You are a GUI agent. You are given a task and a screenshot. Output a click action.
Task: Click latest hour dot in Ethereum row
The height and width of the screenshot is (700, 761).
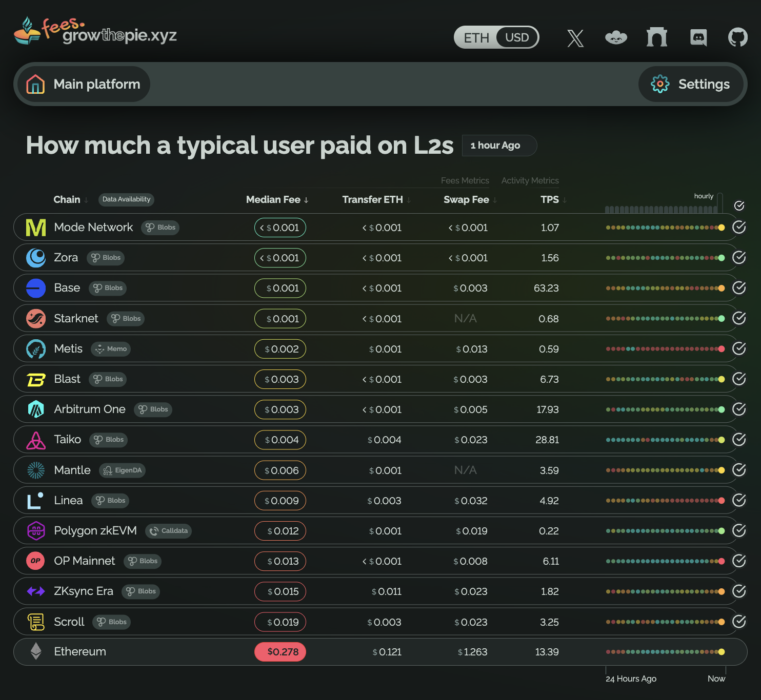click(722, 652)
